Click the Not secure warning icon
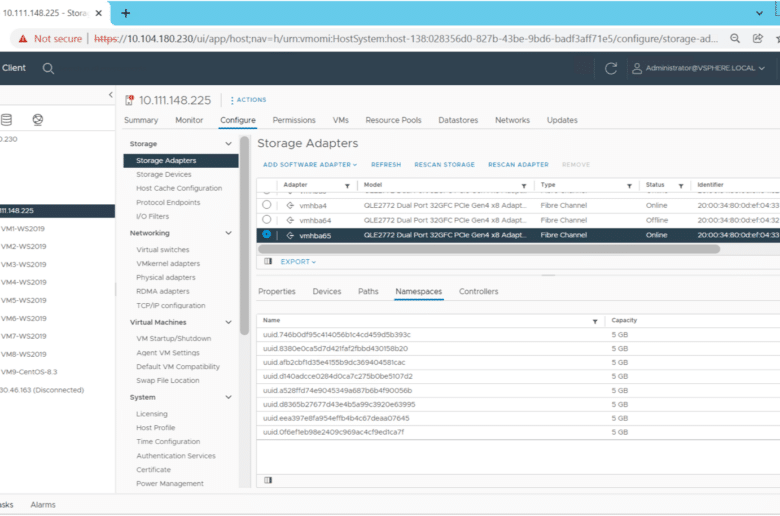Screen dimensions: 780x516 click(x=23, y=39)
